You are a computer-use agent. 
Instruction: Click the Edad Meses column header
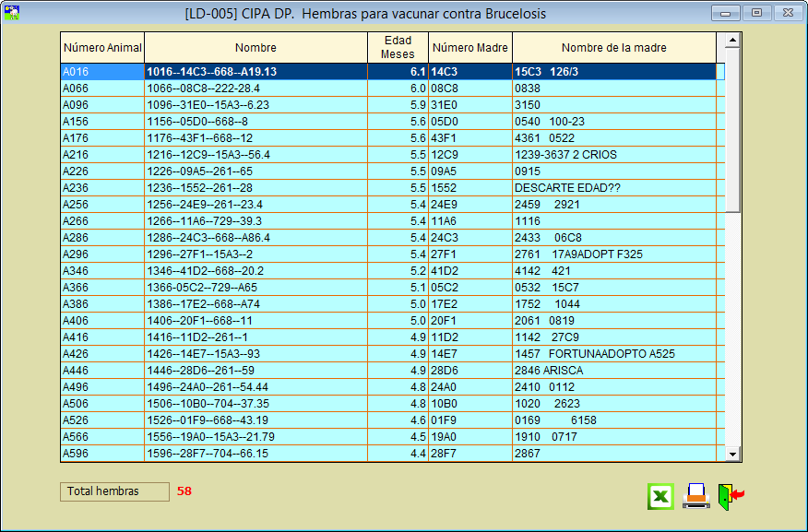coord(398,48)
